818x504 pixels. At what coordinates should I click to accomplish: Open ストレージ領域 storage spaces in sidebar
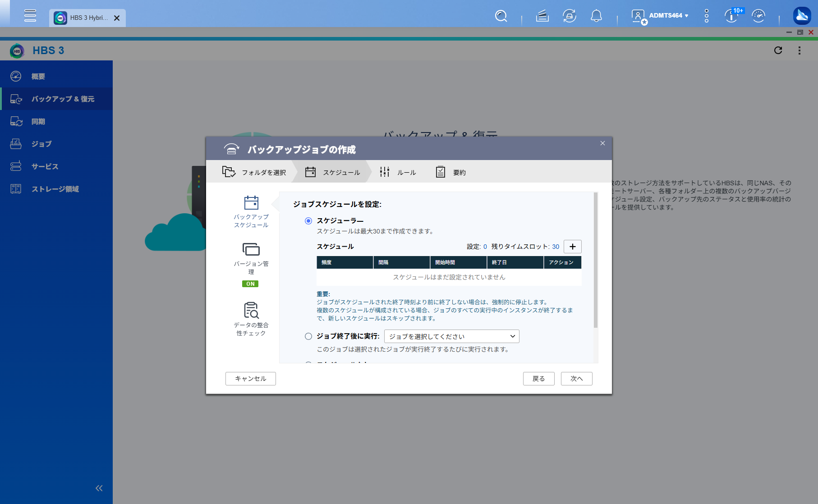click(56, 189)
